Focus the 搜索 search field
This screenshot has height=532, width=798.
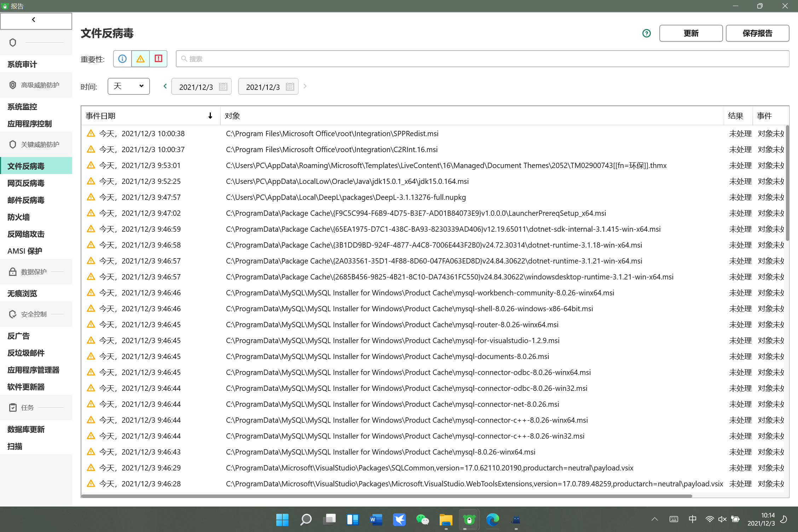(x=482, y=59)
